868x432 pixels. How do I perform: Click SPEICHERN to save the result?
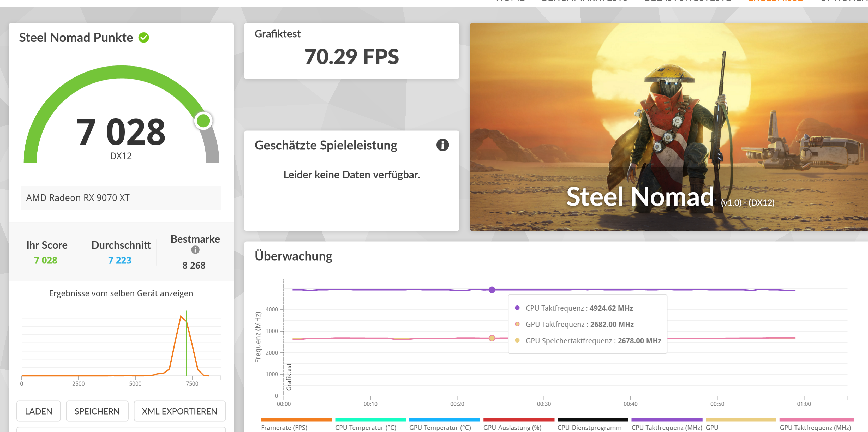click(x=97, y=411)
